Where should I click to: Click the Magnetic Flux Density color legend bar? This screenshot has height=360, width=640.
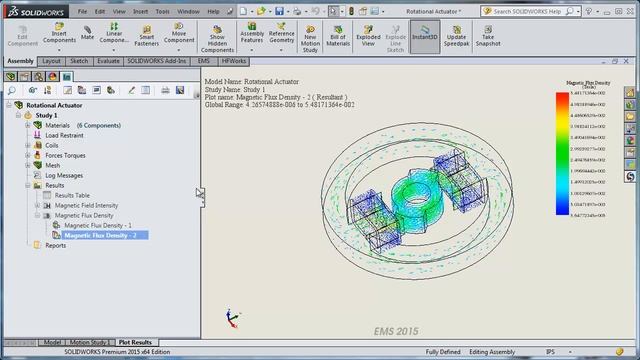(x=562, y=153)
